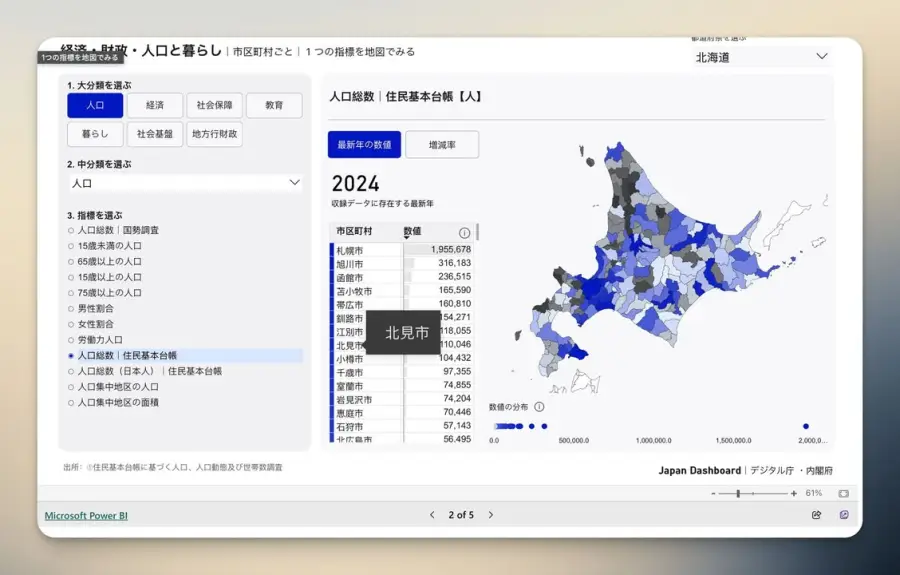Select radio 人口集中地区の人口

(x=114, y=387)
